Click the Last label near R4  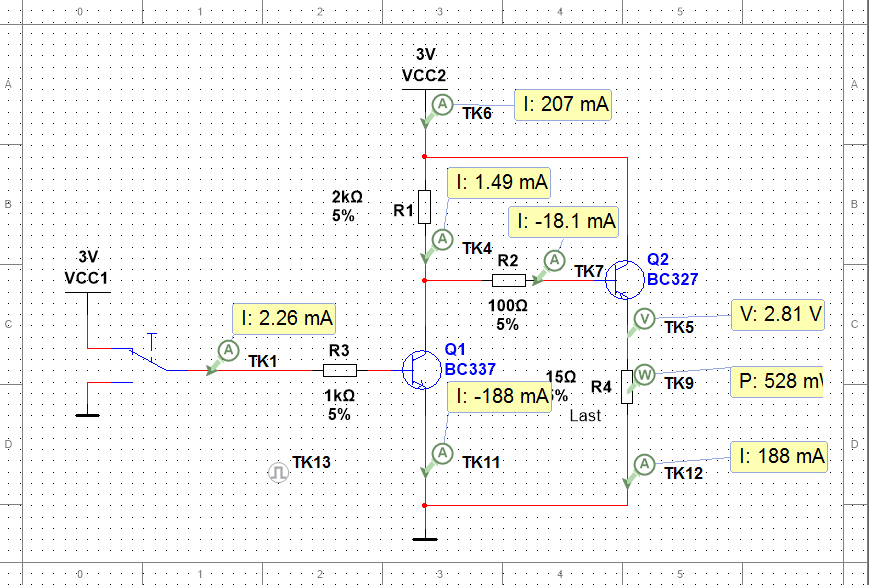585,415
